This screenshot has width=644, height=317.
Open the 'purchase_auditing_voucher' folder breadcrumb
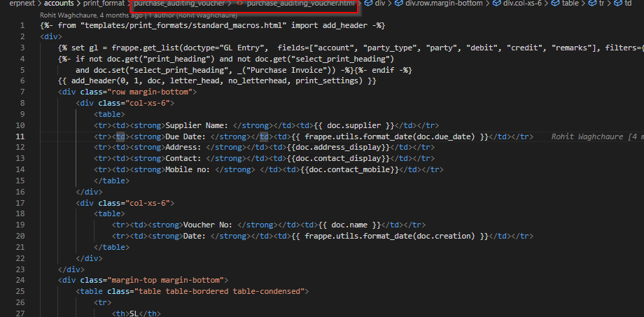click(x=179, y=3)
